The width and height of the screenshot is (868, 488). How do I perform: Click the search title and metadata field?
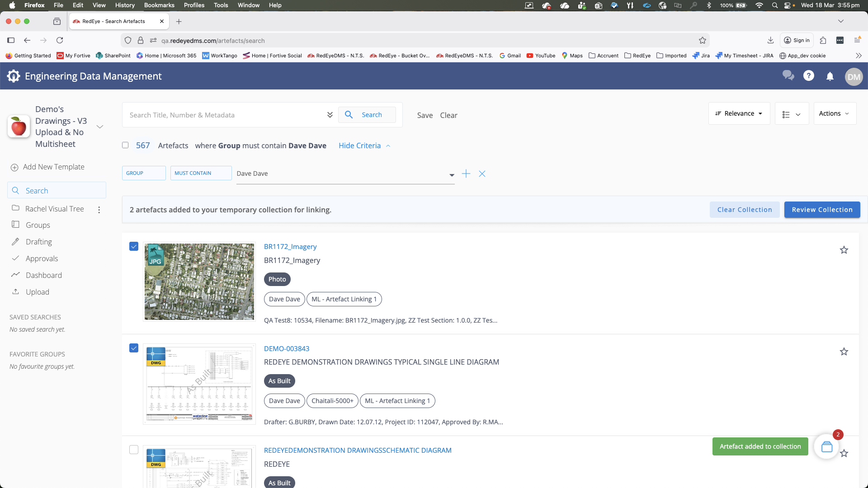coord(226,115)
